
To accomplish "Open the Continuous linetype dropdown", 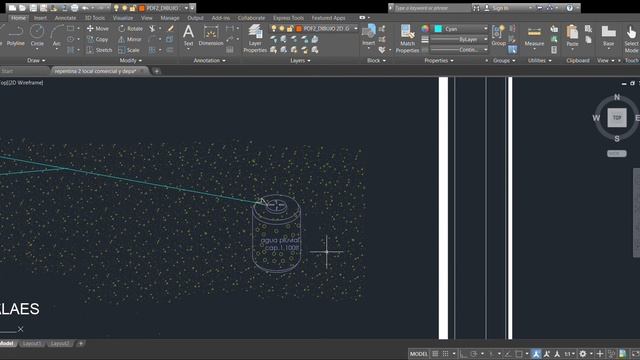I will (x=460, y=50).
